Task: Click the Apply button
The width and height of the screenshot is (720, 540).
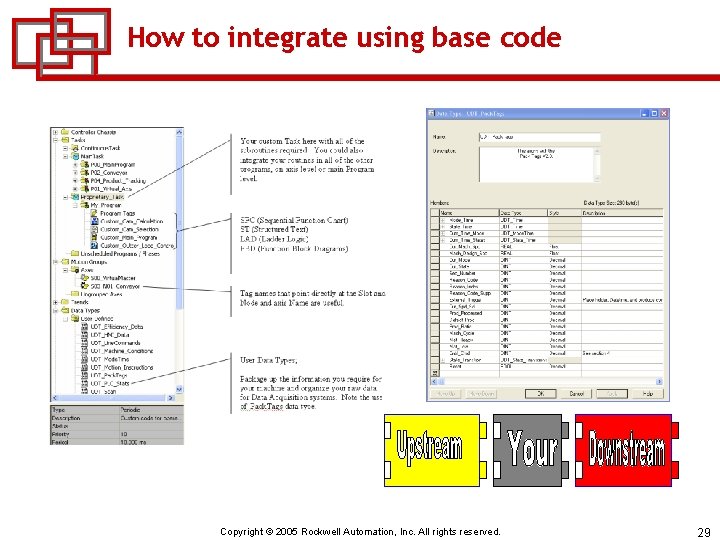Action: 612,394
